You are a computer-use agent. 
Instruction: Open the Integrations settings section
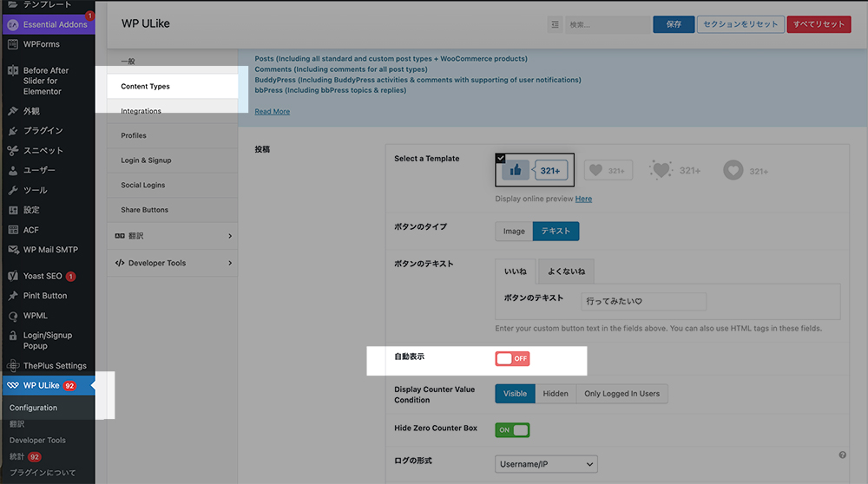(141, 111)
